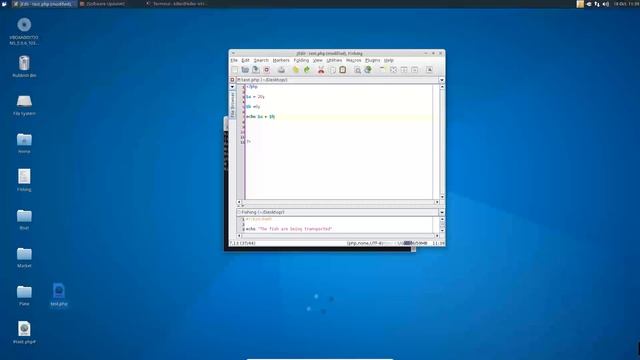The width and height of the screenshot is (640, 360).
Task: Click the rightmost jEdit toolbar icon
Action: click(429, 70)
